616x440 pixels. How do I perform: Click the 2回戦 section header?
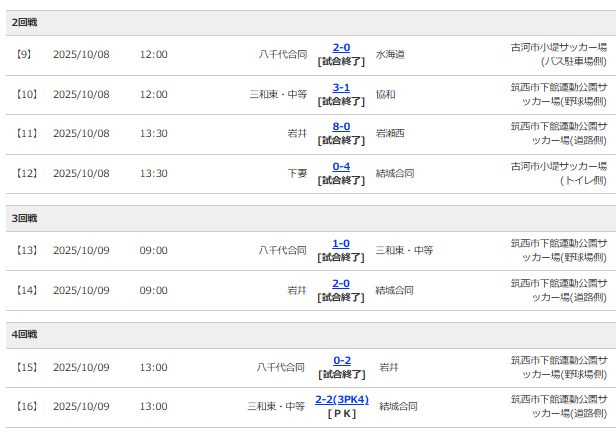tap(26, 22)
